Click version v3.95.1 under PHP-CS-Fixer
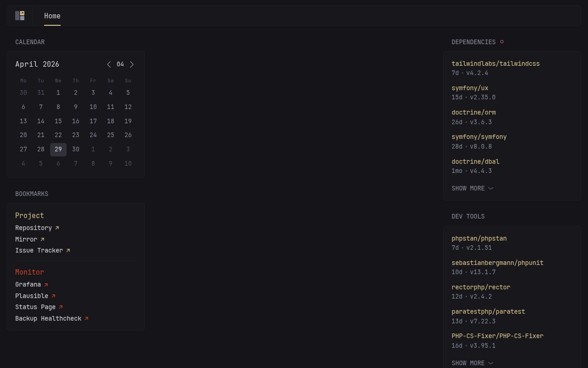 (483, 345)
